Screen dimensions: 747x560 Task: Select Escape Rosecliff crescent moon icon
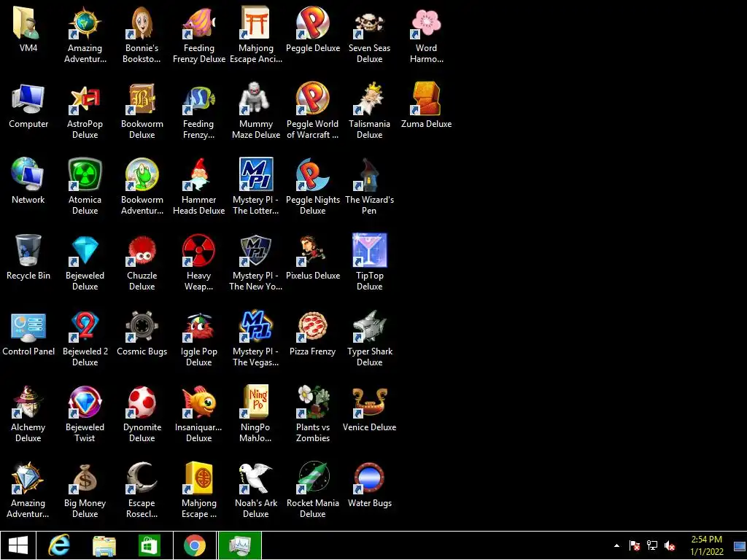coord(142,478)
